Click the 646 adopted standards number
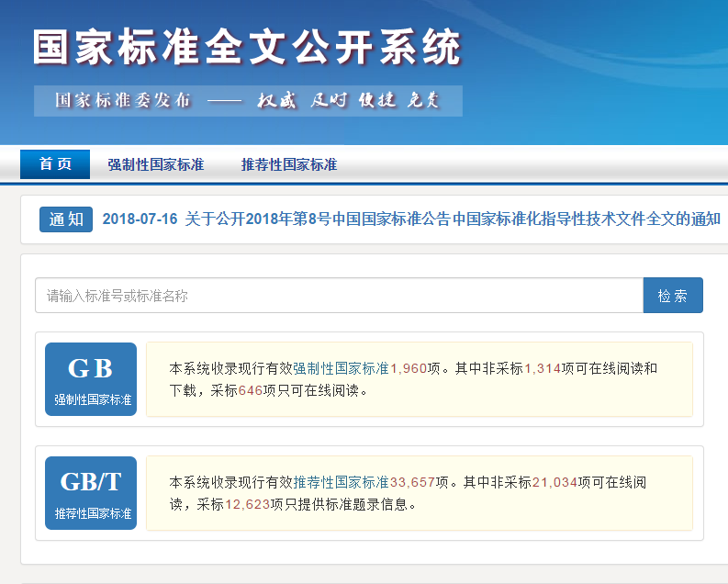This screenshot has height=584, width=728. point(251,390)
